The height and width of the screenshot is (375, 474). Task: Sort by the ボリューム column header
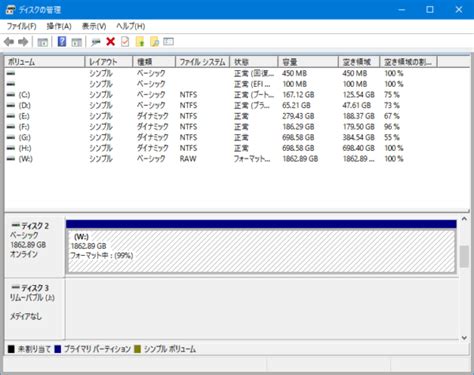pyautogui.click(x=45, y=62)
